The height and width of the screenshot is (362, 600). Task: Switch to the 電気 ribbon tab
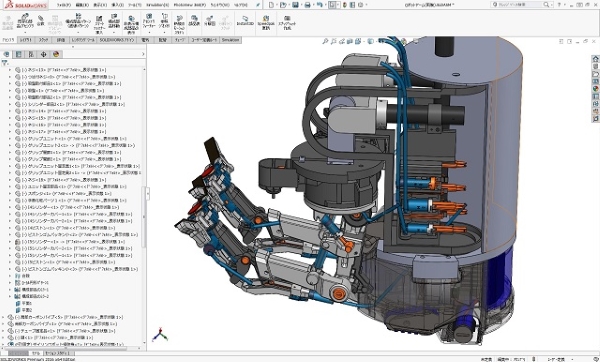click(x=145, y=40)
